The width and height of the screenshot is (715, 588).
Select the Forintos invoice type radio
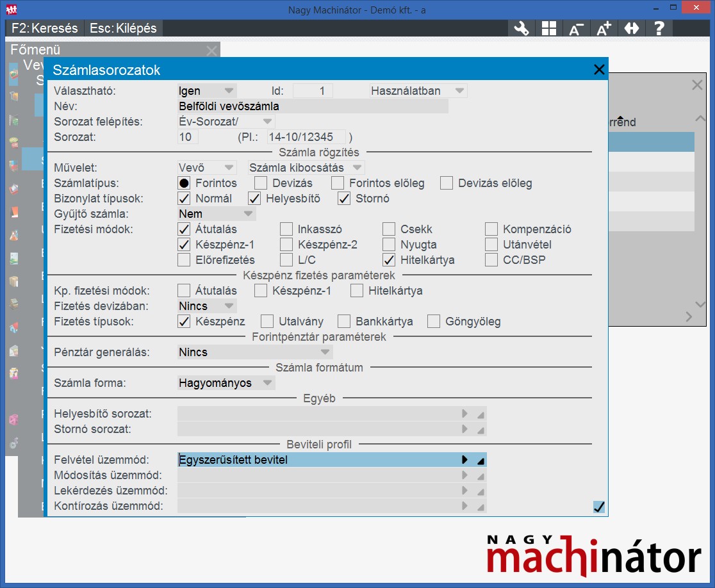(x=184, y=183)
